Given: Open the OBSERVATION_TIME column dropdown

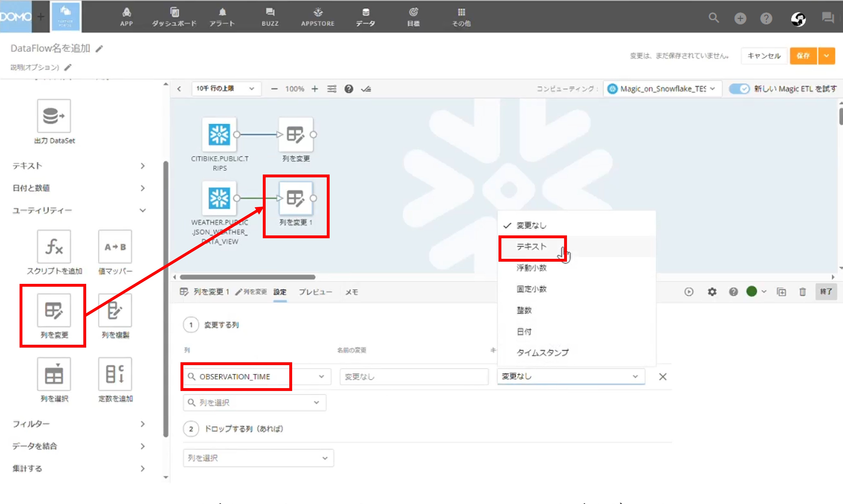Looking at the screenshot, I should [257, 376].
